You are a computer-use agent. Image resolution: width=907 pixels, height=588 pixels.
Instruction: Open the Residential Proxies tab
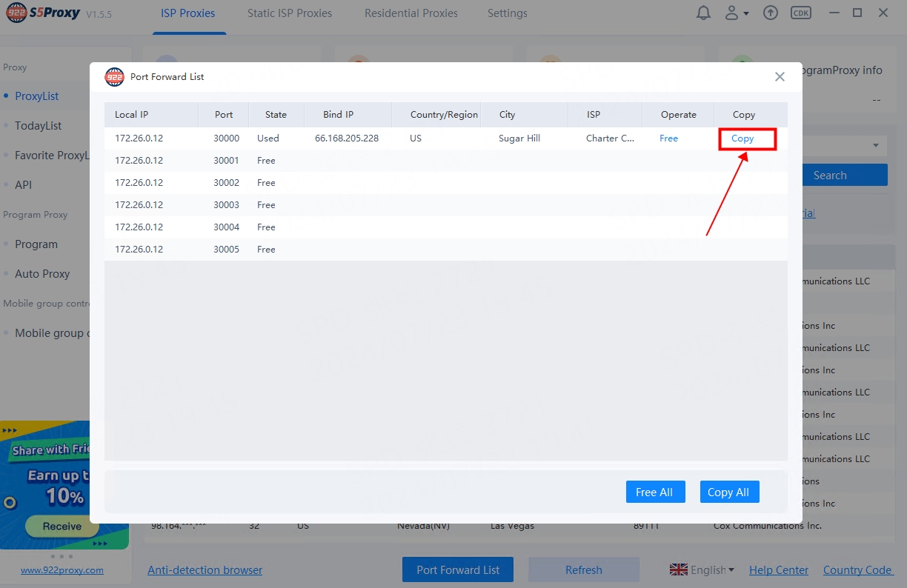pos(411,13)
